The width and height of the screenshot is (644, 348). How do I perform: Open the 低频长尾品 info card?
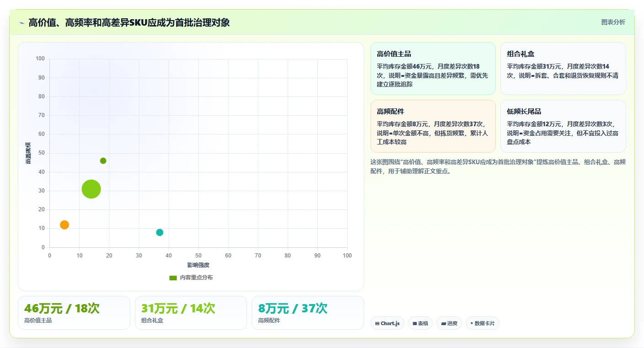563,126
